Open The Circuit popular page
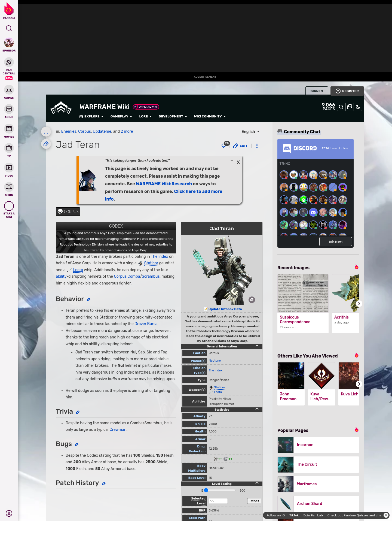 tap(318, 464)
